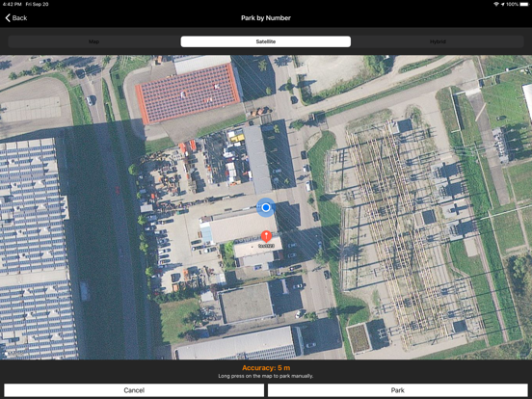This screenshot has width=532, height=399.
Task: Cancel the parking action
Action: tap(134, 390)
